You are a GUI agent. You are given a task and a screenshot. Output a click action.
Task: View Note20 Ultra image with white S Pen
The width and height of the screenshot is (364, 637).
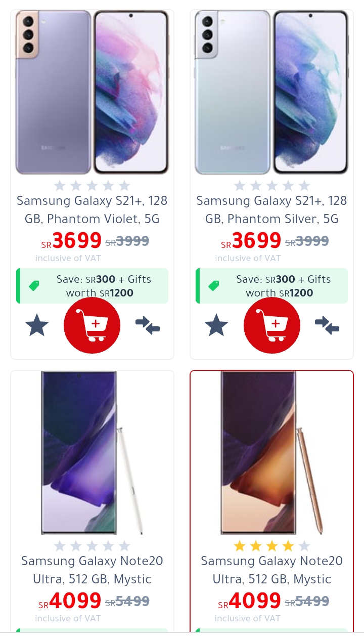92,453
